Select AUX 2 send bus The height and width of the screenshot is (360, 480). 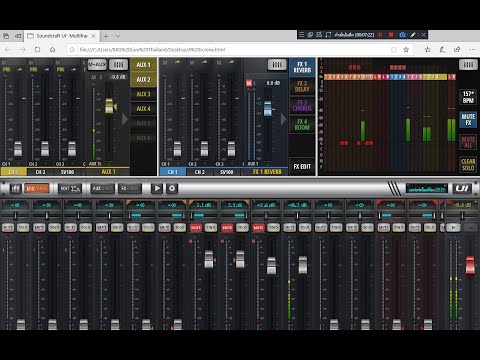coord(143,79)
